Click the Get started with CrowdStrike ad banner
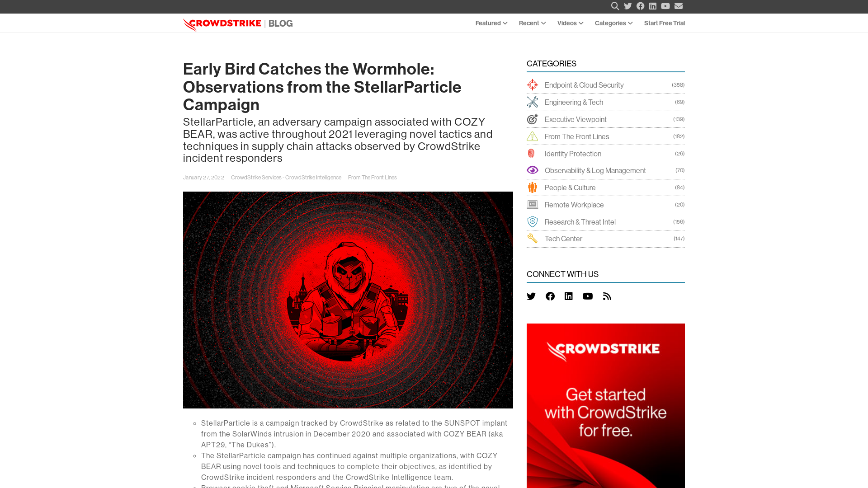 (x=606, y=406)
